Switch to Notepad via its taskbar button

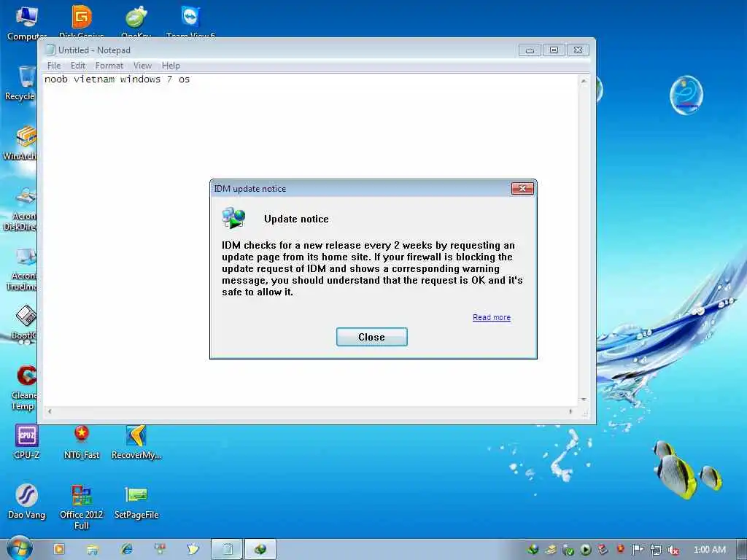[228, 549]
